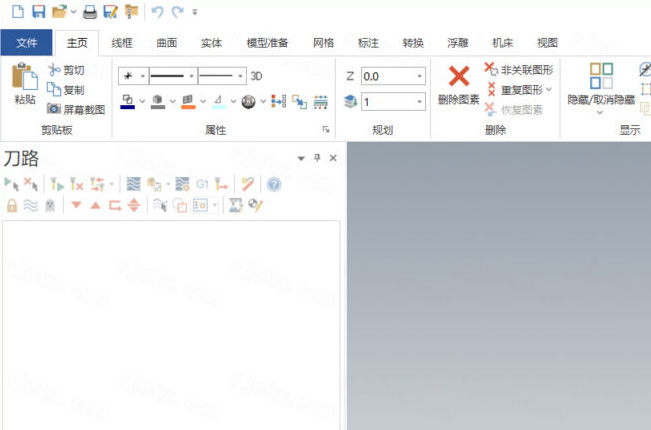This screenshot has width=651, height=430.
Task: Click the match attributes from entity icon
Action: [x=299, y=102]
